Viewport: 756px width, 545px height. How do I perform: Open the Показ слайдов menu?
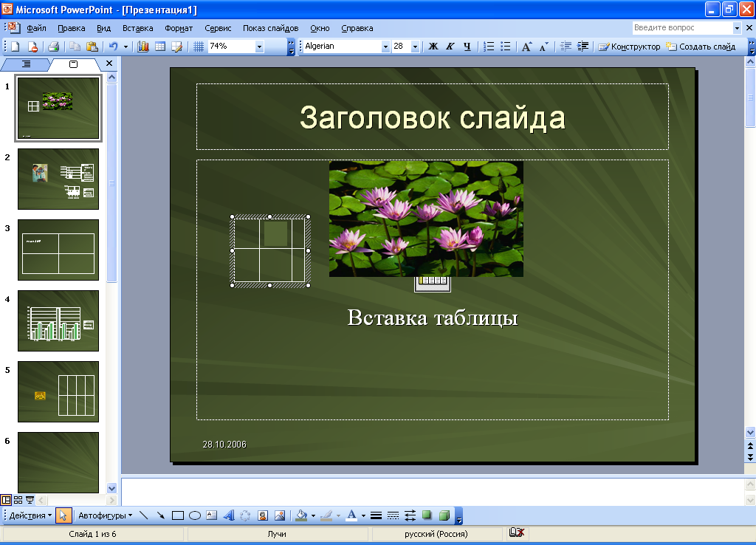(270, 28)
